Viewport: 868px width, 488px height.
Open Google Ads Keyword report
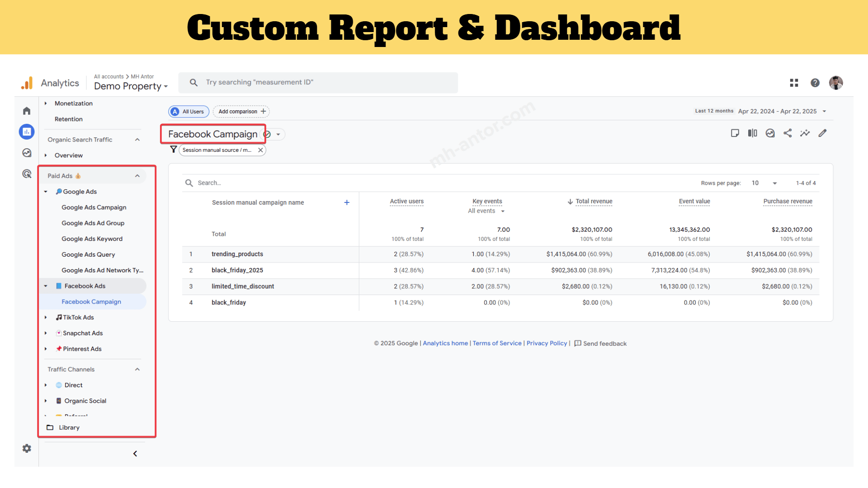click(x=92, y=239)
